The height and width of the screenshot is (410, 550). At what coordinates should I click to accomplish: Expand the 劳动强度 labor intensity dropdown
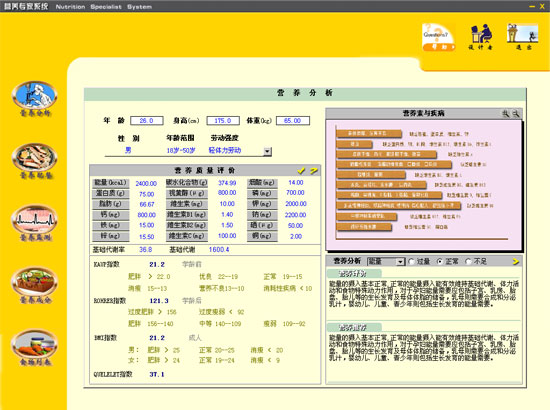coord(267,151)
